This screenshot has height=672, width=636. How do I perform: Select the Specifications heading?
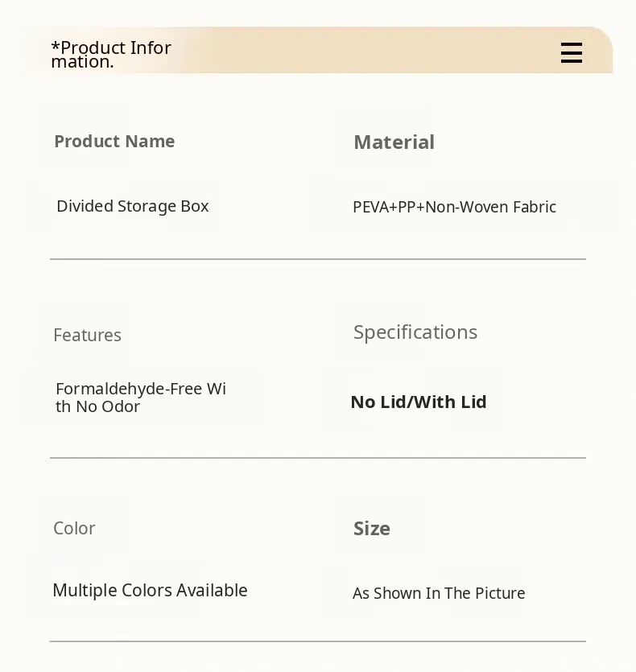click(415, 332)
